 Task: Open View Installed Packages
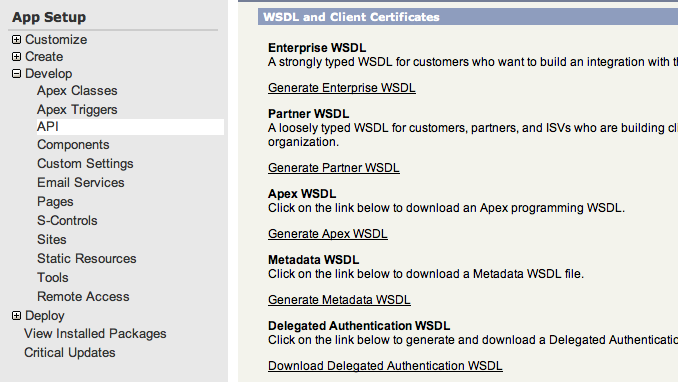tap(95, 334)
